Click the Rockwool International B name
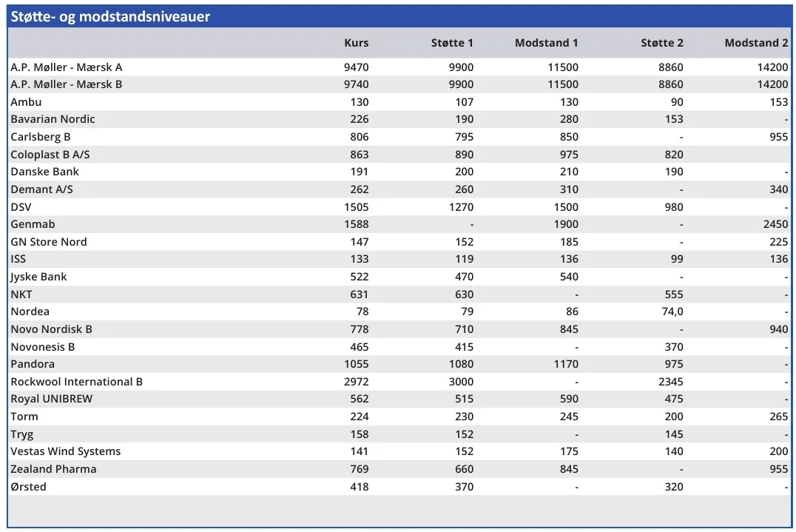This screenshot has height=532, width=796. pyautogui.click(x=77, y=382)
